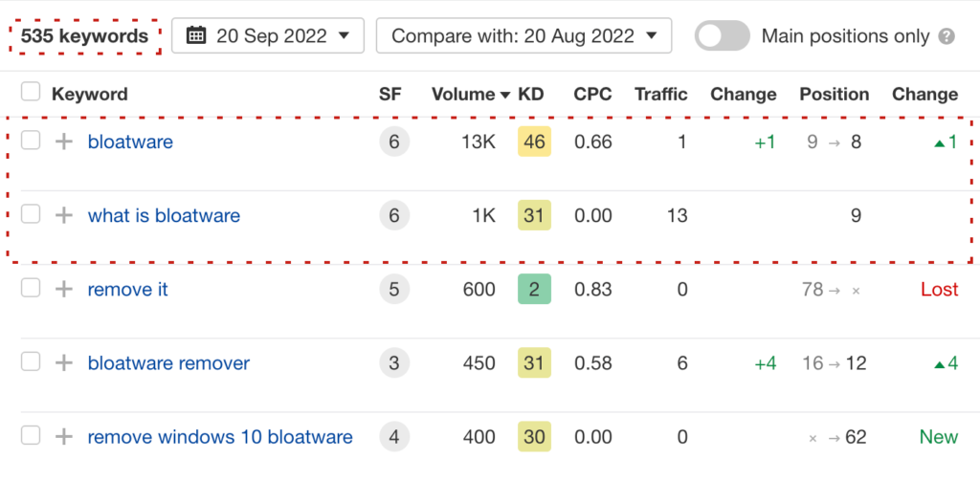Click the plus icon beside 'remove it'

pyautogui.click(x=64, y=289)
